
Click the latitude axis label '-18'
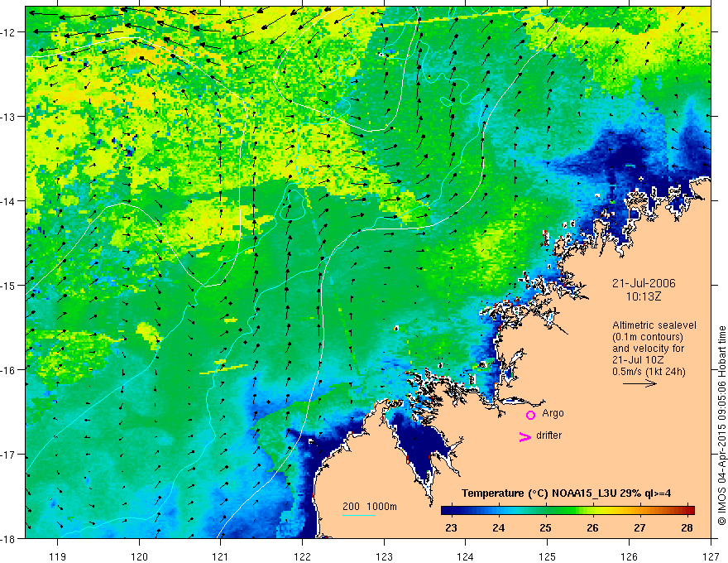tap(9, 539)
